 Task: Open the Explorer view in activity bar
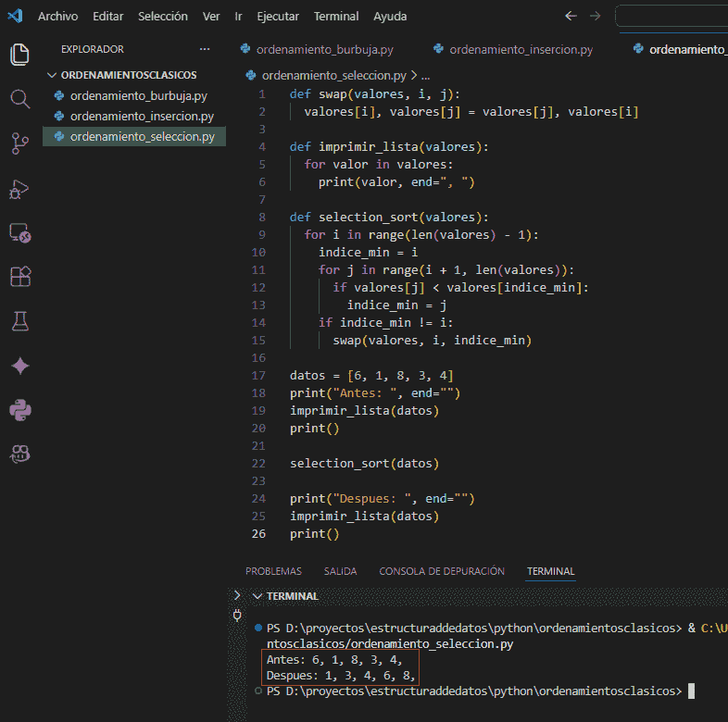pos(19,55)
